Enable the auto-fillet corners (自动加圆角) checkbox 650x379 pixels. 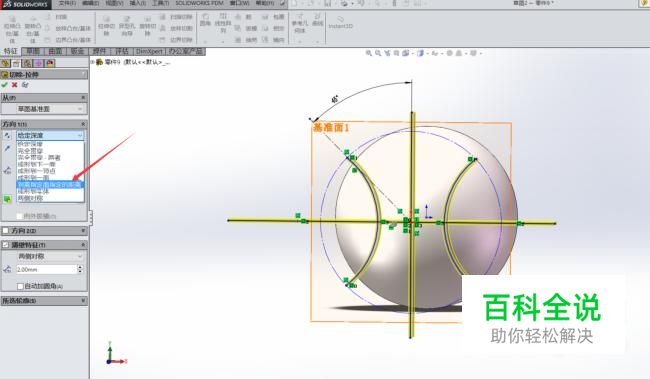[20, 286]
